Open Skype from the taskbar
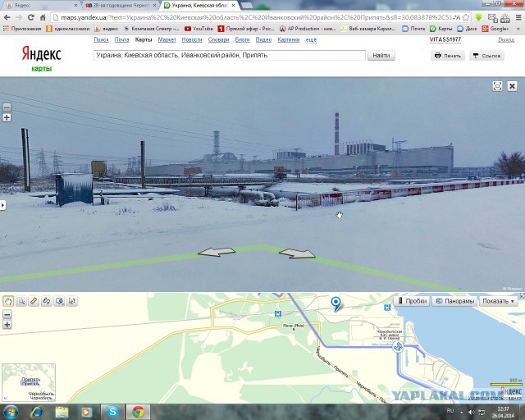 click(112, 412)
